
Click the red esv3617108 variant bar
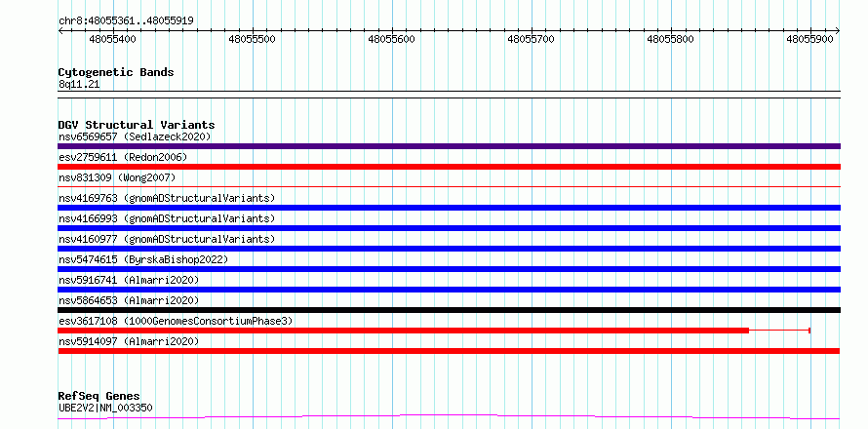click(x=404, y=331)
